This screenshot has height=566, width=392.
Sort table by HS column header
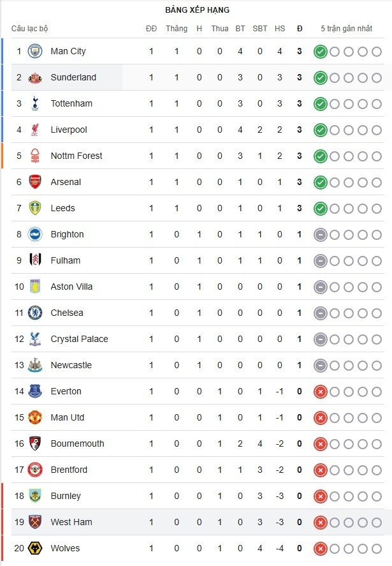click(279, 29)
